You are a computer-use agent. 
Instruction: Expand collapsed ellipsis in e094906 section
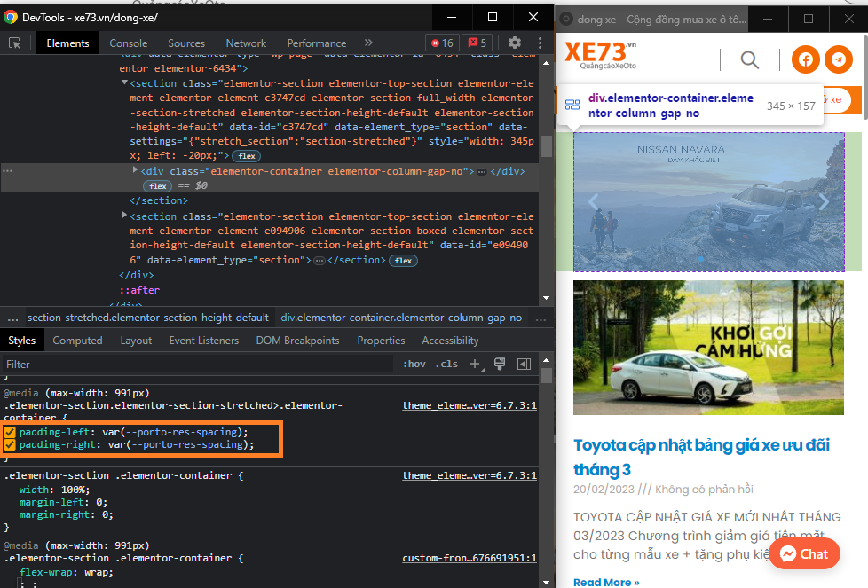(x=320, y=261)
